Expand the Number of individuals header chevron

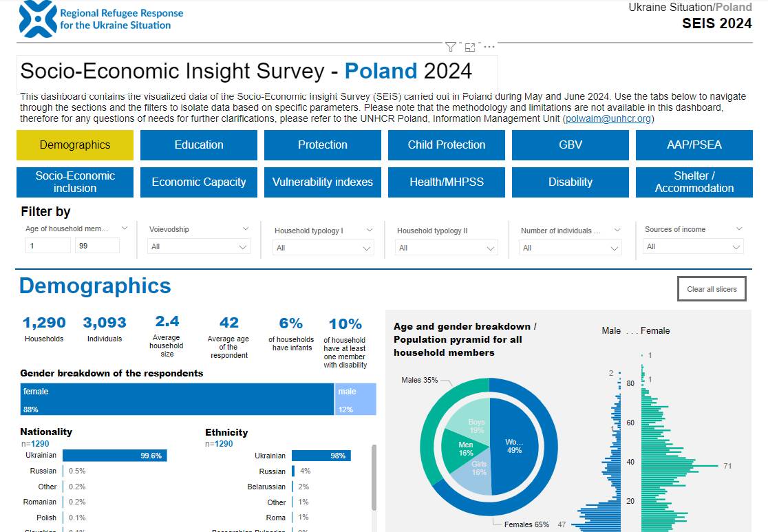pyautogui.click(x=617, y=231)
